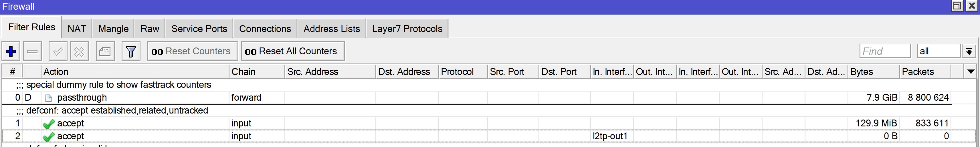Open the column chooser dropdown arrow
This screenshot has width=980, height=147.
coord(971,71)
